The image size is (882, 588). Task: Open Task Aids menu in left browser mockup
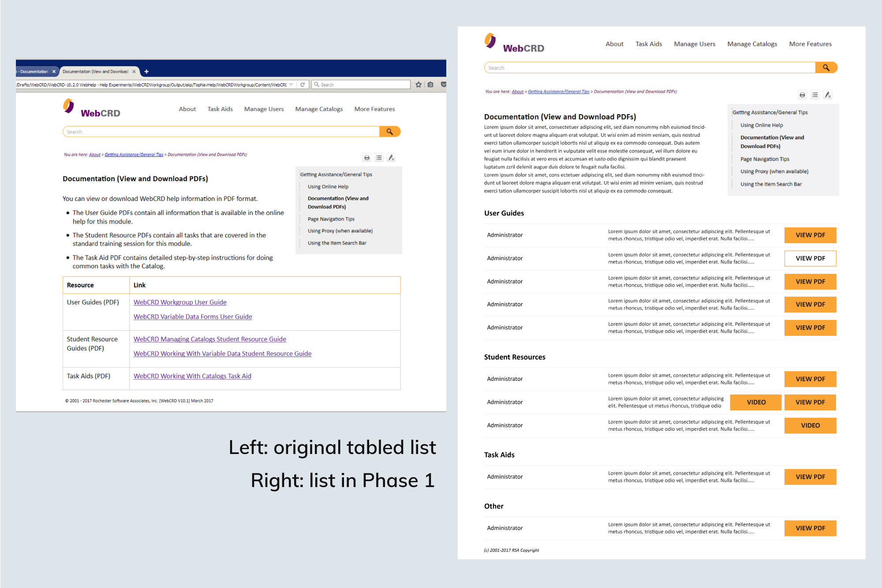click(x=220, y=109)
